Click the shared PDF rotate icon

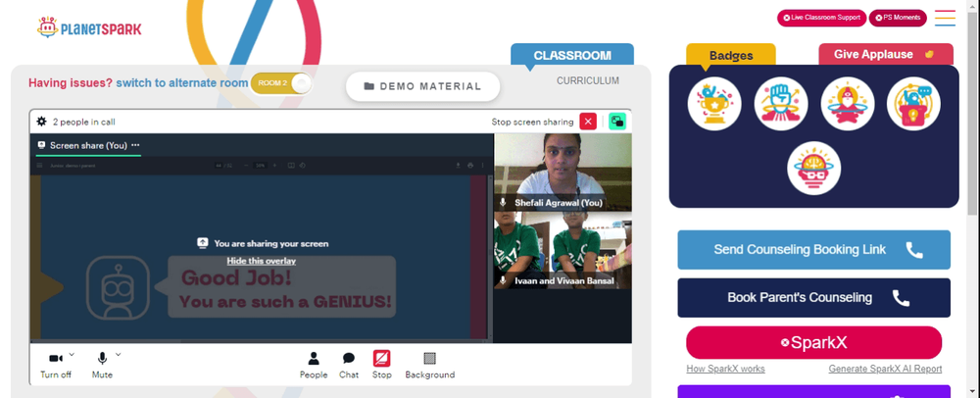(x=303, y=166)
